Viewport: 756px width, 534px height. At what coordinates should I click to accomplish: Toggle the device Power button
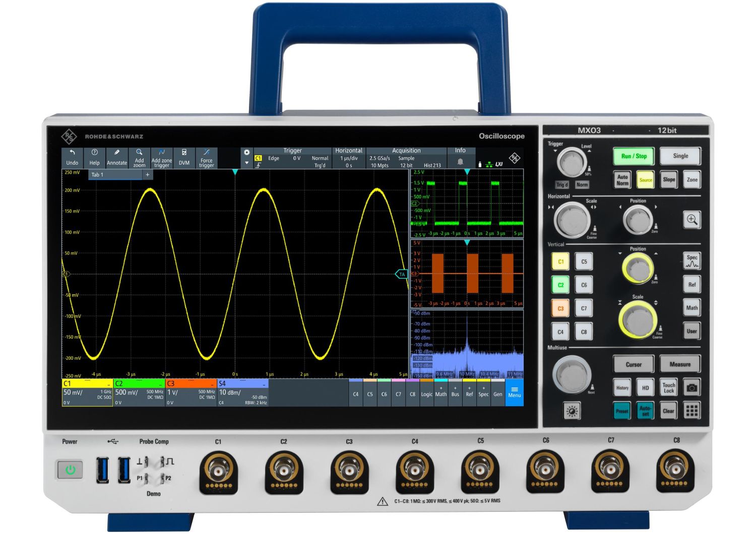70,470
